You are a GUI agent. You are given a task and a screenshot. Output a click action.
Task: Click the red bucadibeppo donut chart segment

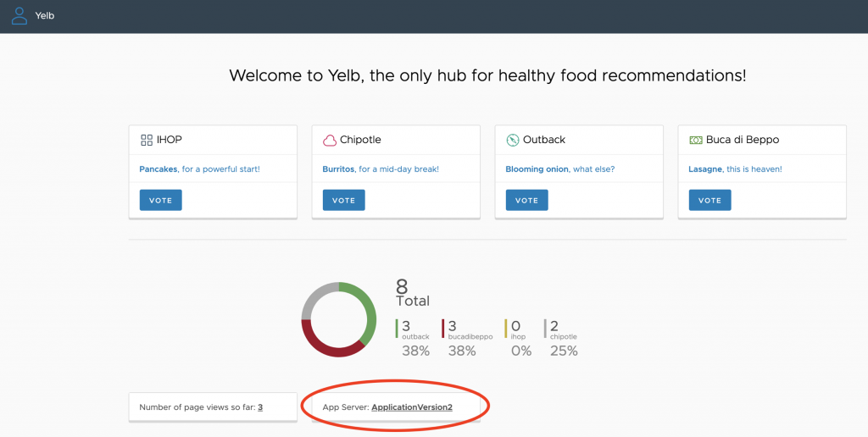325,347
